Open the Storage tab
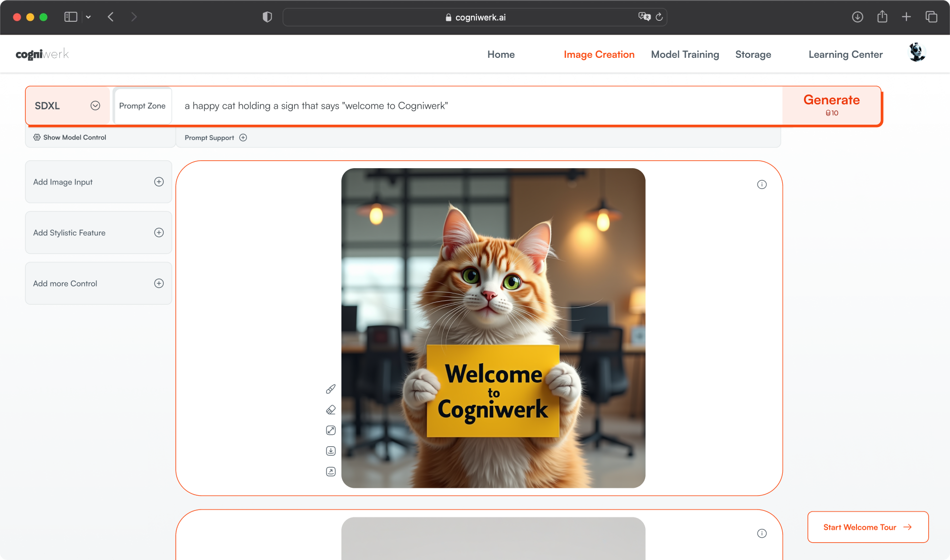Screen dimensions: 950x560 (x=753, y=54)
